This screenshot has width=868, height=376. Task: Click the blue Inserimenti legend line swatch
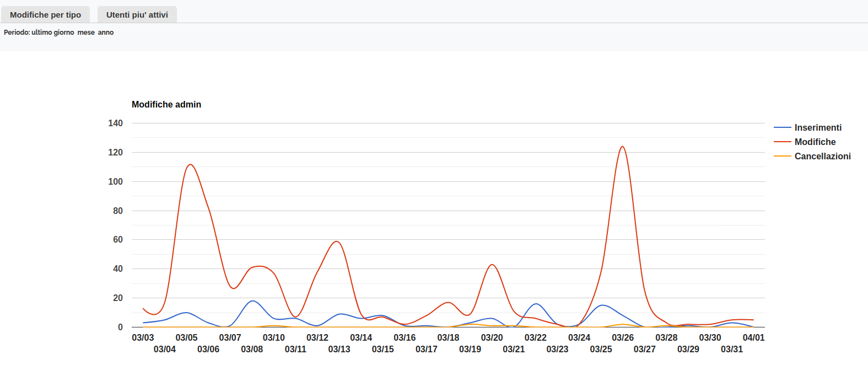point(782,127)
